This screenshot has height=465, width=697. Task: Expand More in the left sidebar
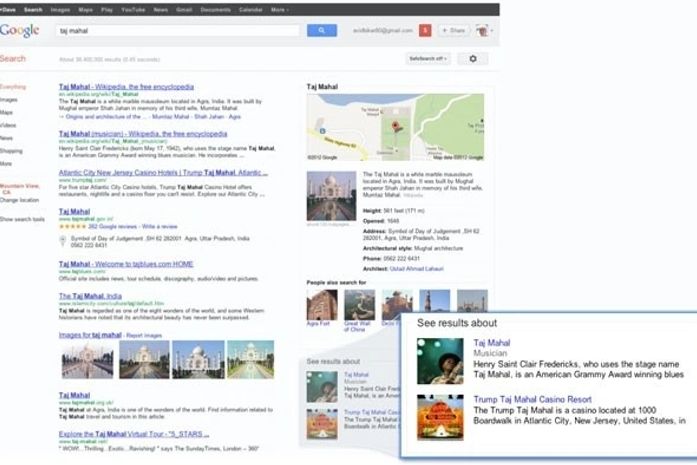click(x=6, y=164)
